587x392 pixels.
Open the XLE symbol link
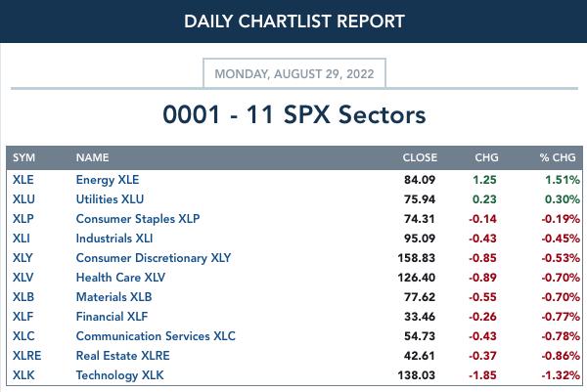tap(23, 180)
